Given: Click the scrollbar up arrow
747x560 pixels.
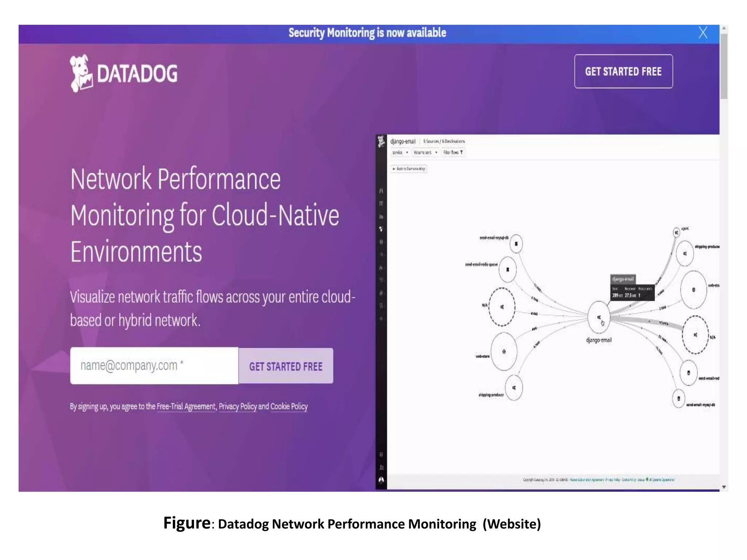Looking at the screenshot, I should [x=724, y=28].
